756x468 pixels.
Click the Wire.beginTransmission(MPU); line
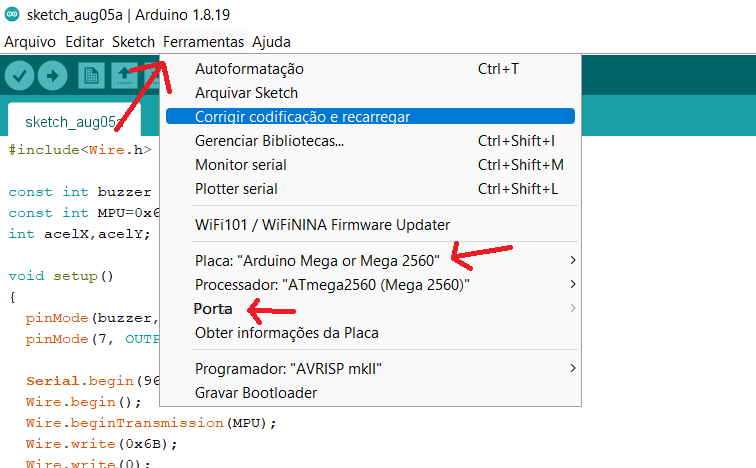(x=151, y=423)
